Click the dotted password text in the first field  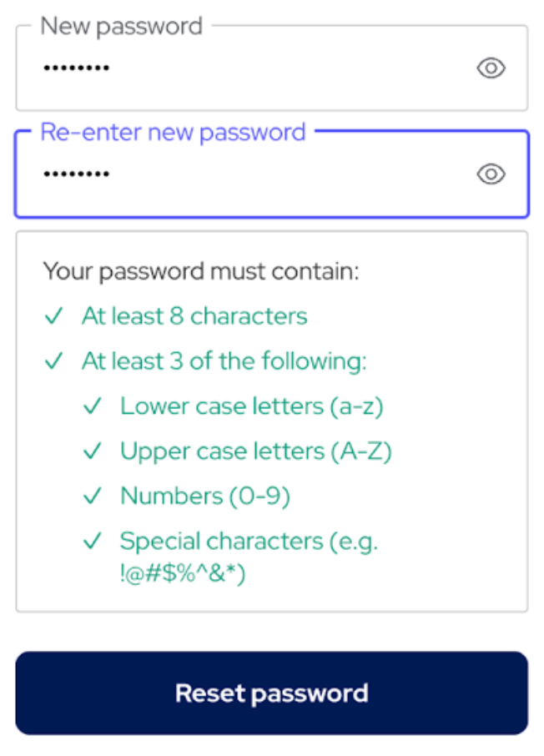pyautogui.click(x=76, y=68)
